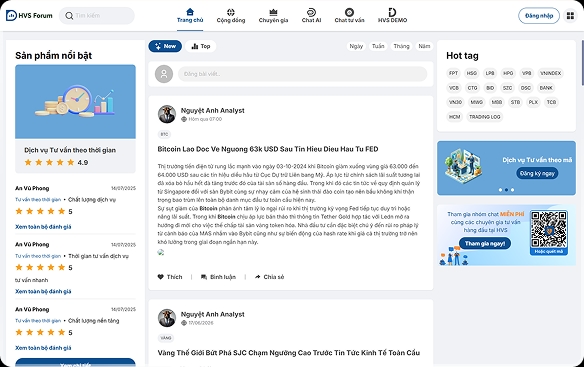The width and height of the screenshot is (584, 367).
Task: Click the QR code image
Action: click(x=549, y=229)
